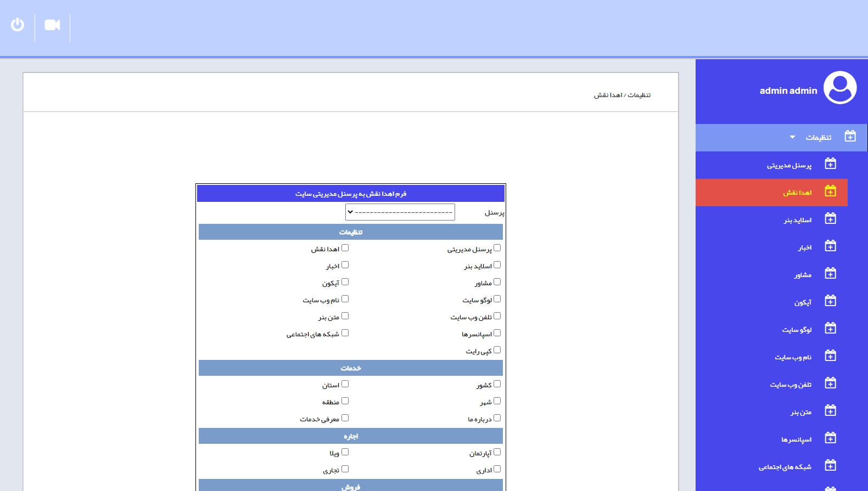Click the icon next to مشاور in sidebar

pos(830,274)
